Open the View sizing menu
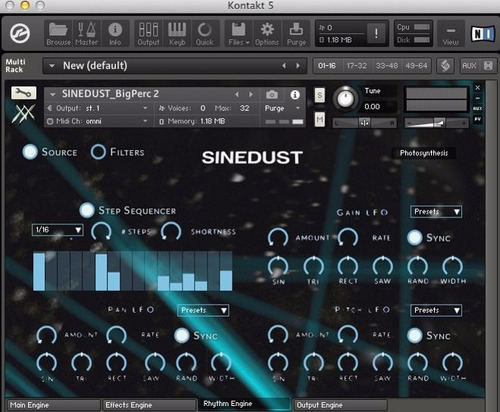The height and width of the screenshot is (412, 500). click(451, 34)
